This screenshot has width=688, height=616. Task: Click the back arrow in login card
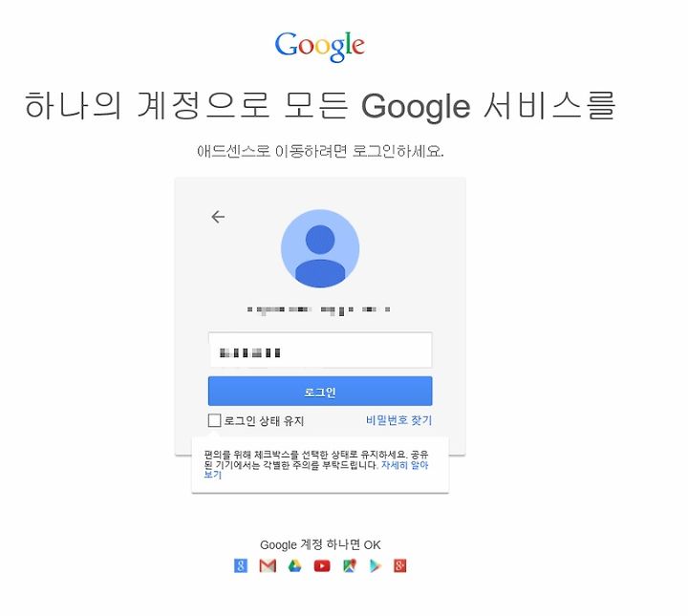[218, 217]
